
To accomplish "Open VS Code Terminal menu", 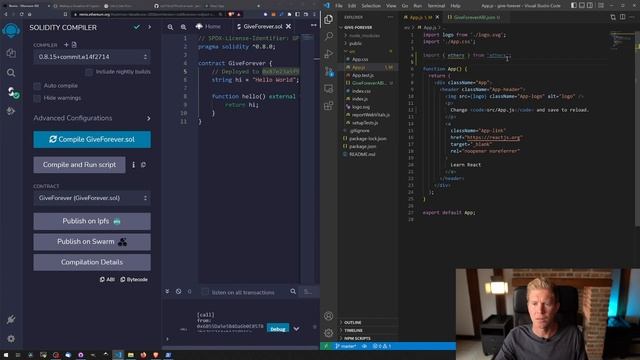I will (x=436, y=6).
